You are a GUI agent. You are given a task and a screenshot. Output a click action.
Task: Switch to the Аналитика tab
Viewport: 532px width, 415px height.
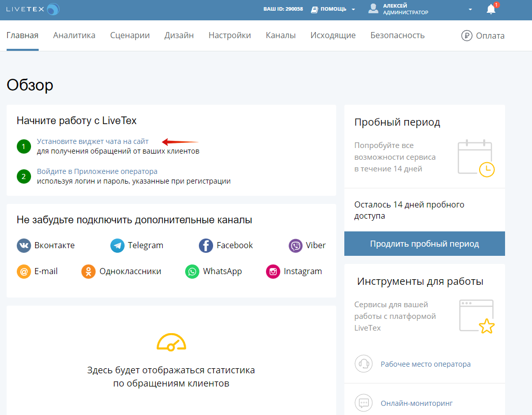74,35
